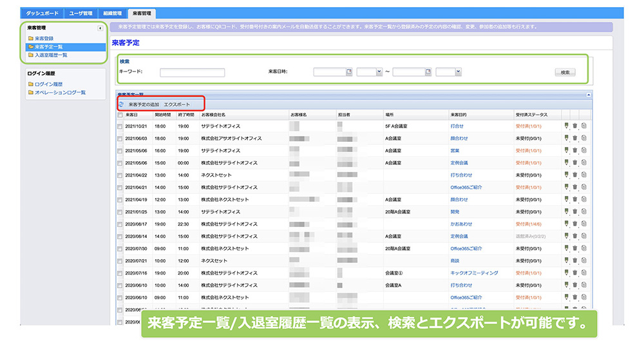Check the 2021/06/03 row checkbox

click(120, 139)
